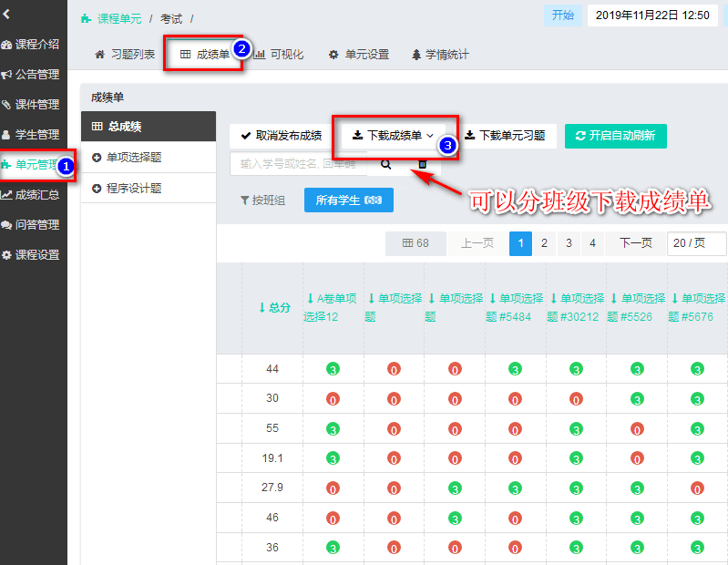Toggle 开启自动刷新 auto refresh

(x=616, y=136)
